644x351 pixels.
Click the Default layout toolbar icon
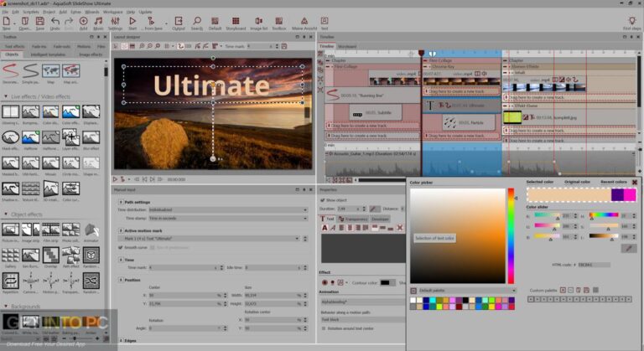click(215, 21)
